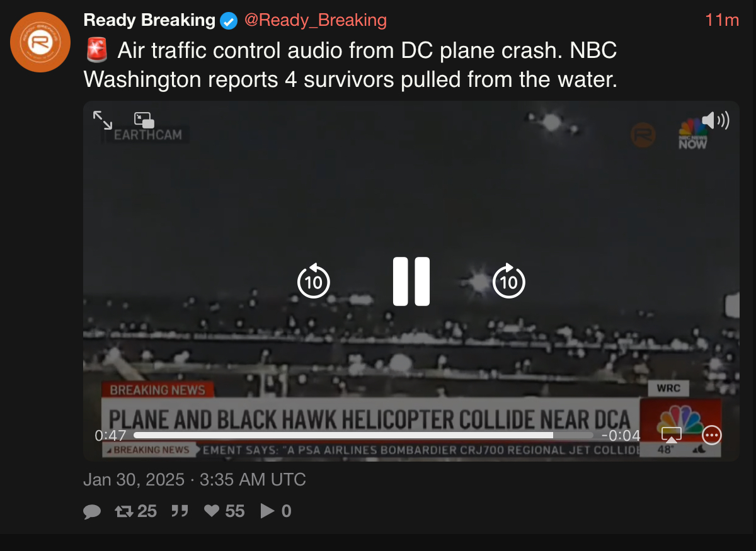756x551 pixels.
Task: Seek on the video progress bar
Action: [x=364, y=435]
